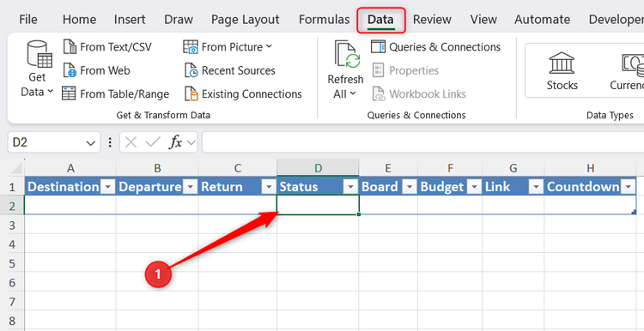Load data From Table/Range
644x331 pixels.
(x=115, y=94)
